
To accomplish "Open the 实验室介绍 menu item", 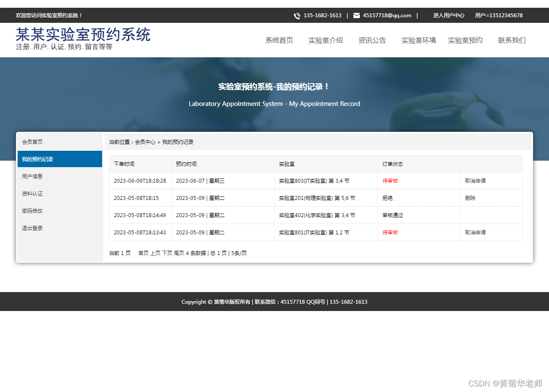I will click(x=325, y=40).
